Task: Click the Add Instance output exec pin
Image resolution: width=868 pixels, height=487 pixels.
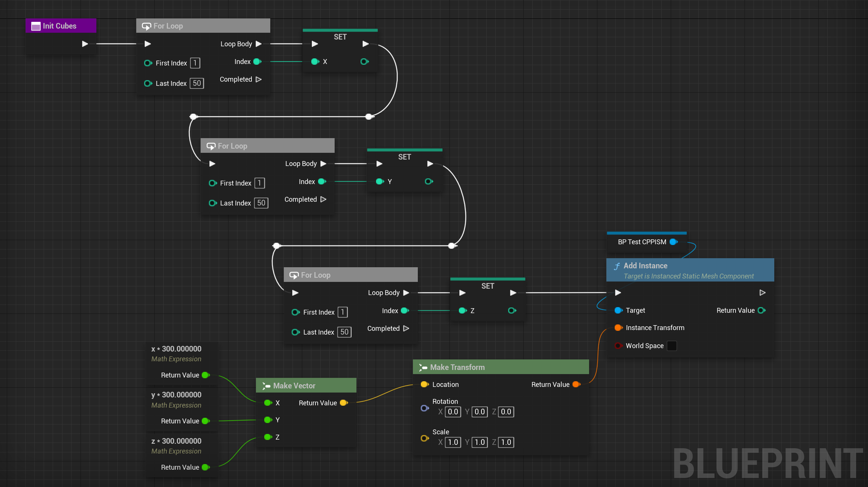Action: pyautogui.click(x=762, y=293)
